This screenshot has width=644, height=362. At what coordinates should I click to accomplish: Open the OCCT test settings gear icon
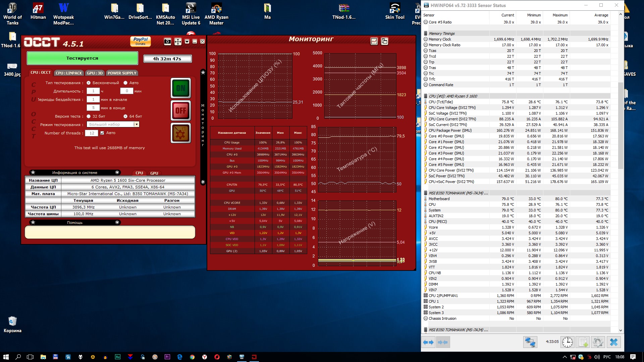(x=181, y=133)
